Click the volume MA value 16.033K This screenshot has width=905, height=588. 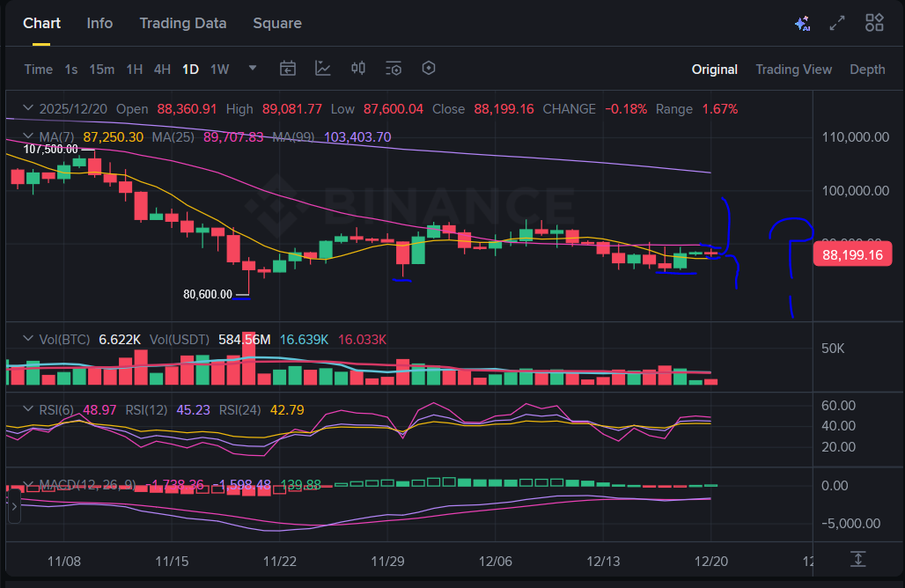(362, 339)
